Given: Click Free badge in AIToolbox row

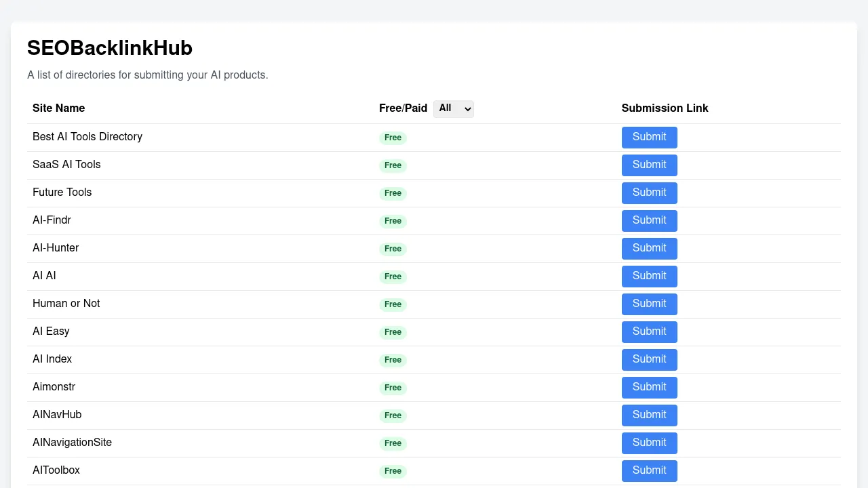Looking at the screenshot, I should point(393,471).
